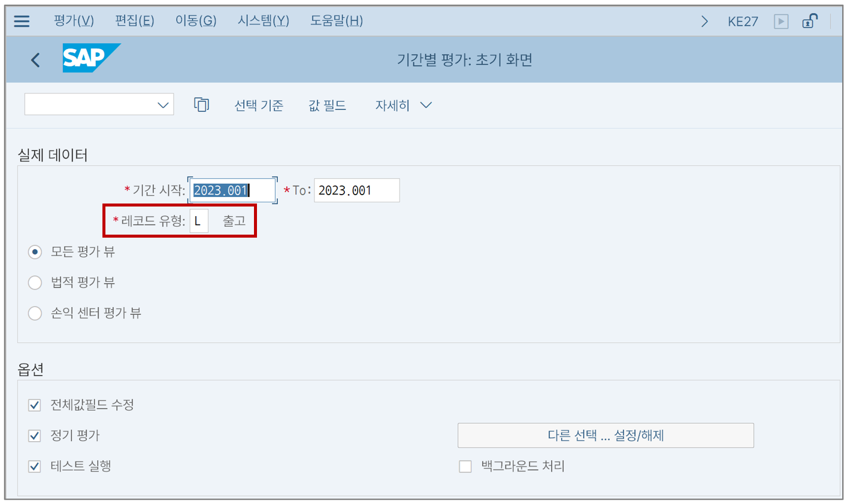
Task: Open the hamburger main menu icon
Action: point(22,22)
